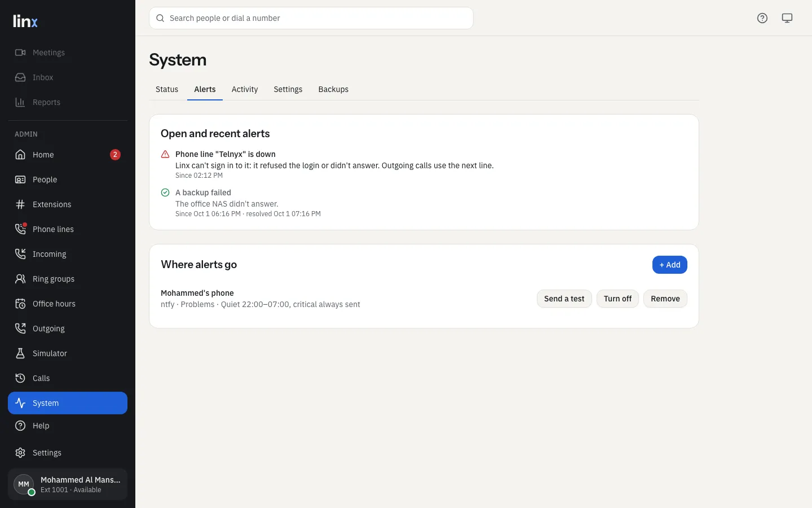Image resolution: width=812 pixels, height=508 pixels.
Task: Select the System item in sidebar
Action: (68, 403)
